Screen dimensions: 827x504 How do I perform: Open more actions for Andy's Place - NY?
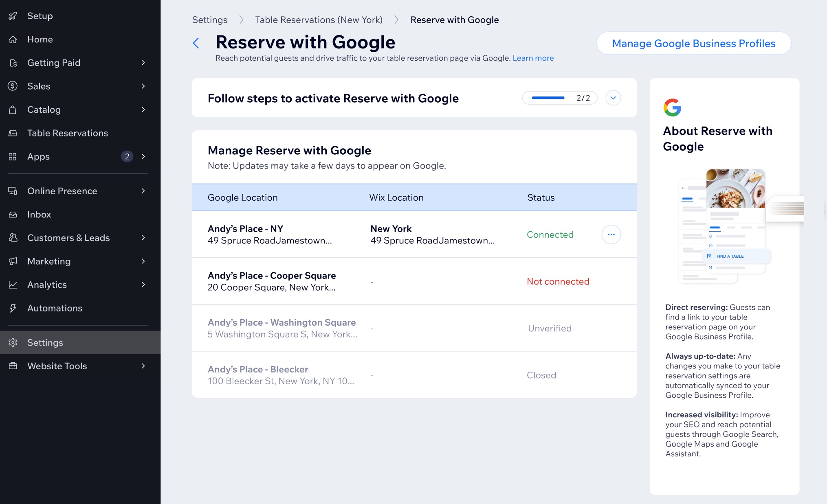pyautogui.click(x=611, y=234)
